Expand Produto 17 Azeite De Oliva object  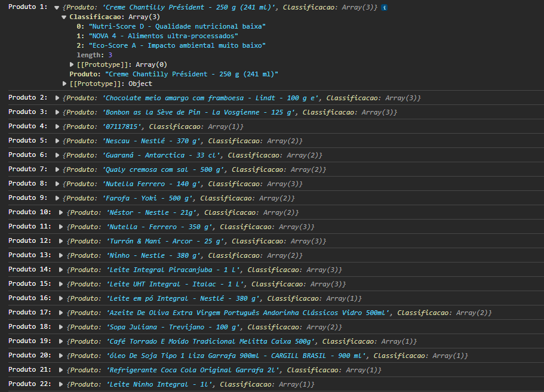point(61,313)
